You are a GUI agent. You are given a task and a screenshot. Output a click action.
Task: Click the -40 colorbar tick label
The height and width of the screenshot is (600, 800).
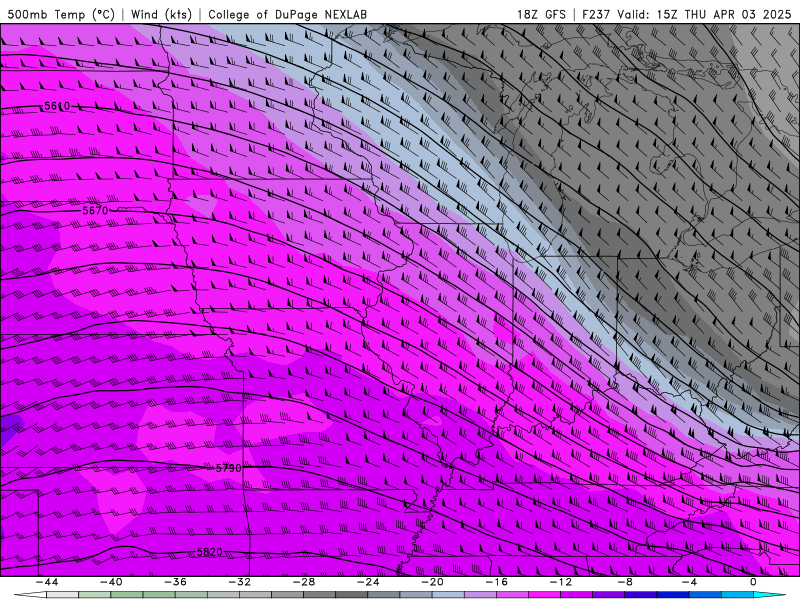111,582
